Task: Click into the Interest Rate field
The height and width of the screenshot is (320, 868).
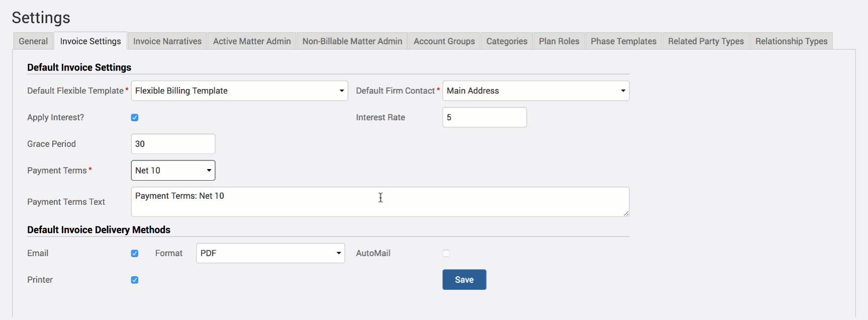Action: (485, 118)
